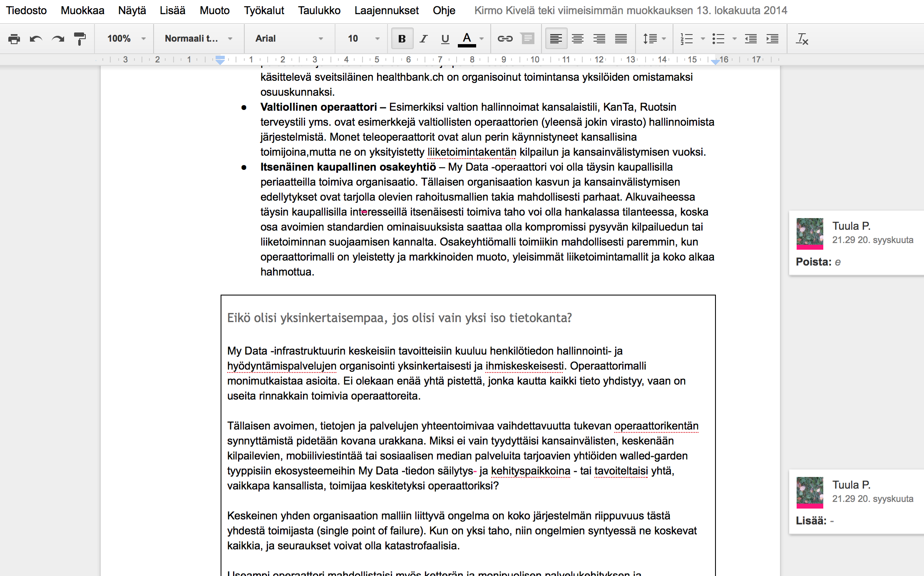
Task: Open the Työkalut menu
Action: click(x=264, y=10)
